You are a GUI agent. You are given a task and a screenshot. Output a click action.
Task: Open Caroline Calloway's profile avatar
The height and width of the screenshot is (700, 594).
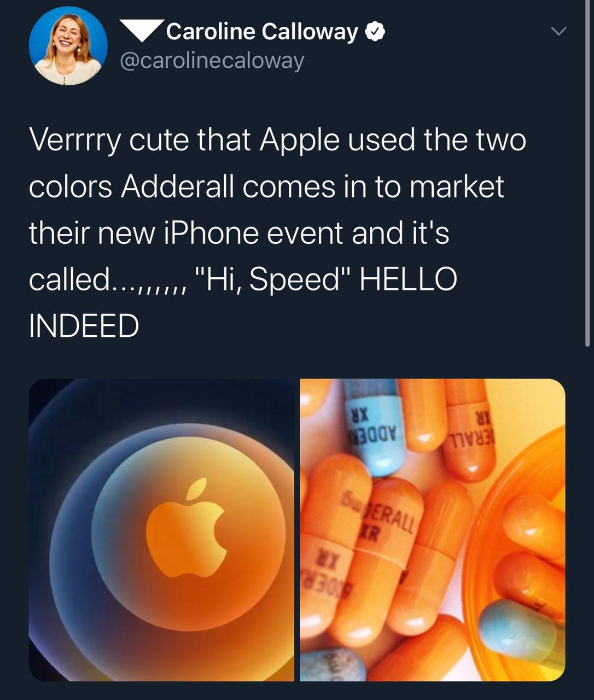click(x=68, y=46)
